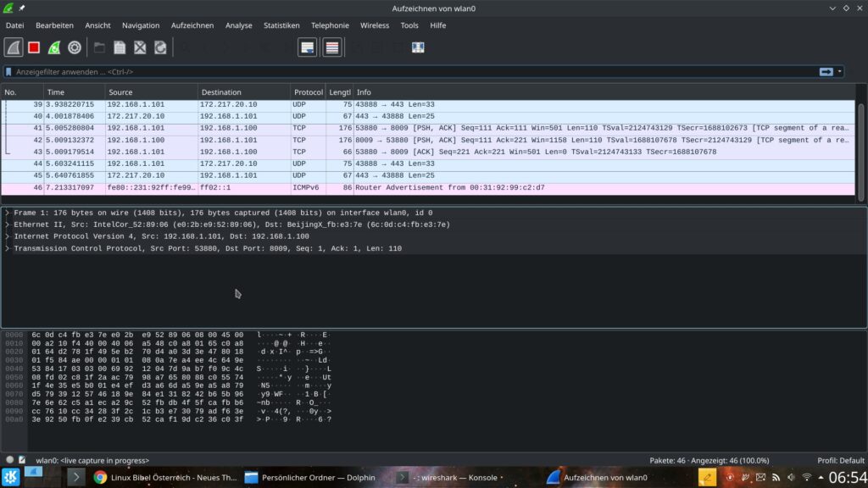The image size is (868, 488).
Task: Open the mail envelope tray icon
Action: tap(760, 478)
